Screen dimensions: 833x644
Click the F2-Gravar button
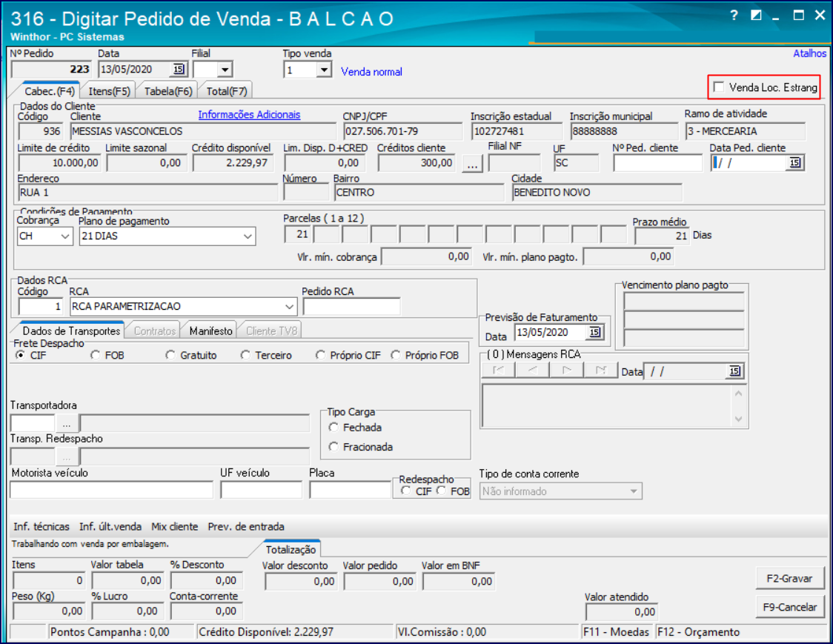[x=789, y=579]
